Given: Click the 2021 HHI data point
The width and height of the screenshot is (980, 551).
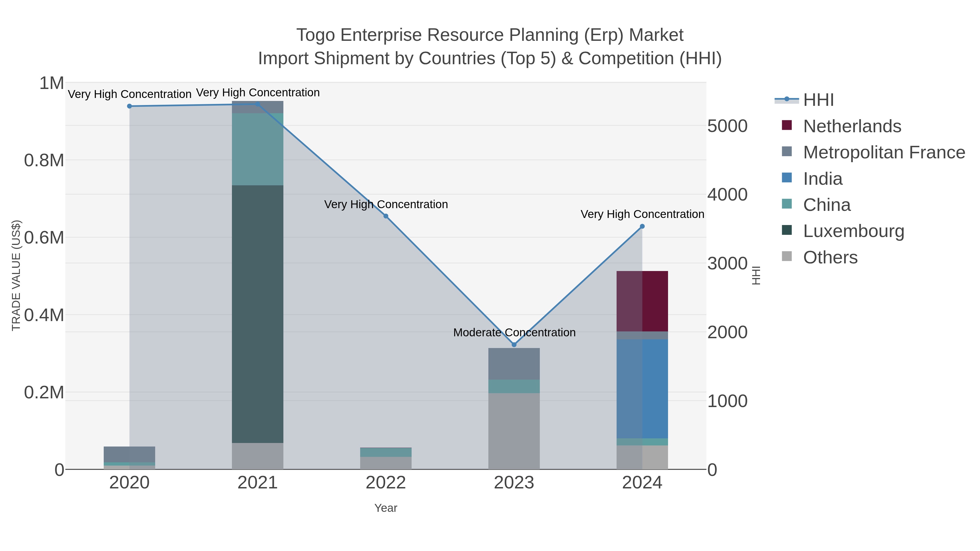Looking at the screenshot, I should tap(258, 104).
